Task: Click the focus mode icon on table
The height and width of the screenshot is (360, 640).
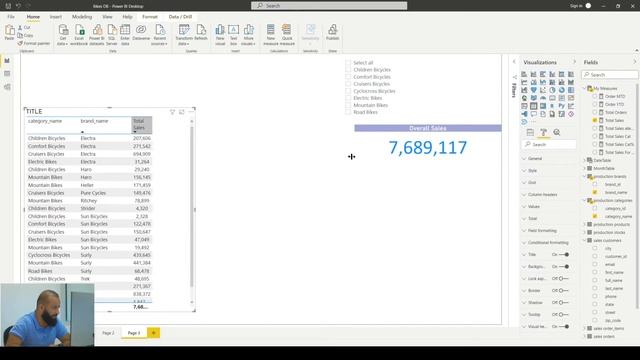Action: coord(182,112)
